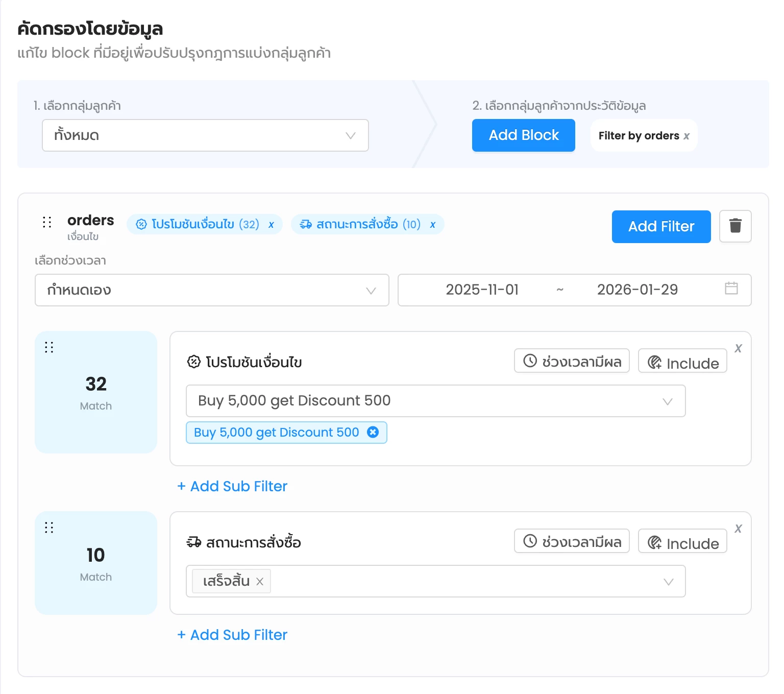Delete the orders block with trash icon

point(735,226)
